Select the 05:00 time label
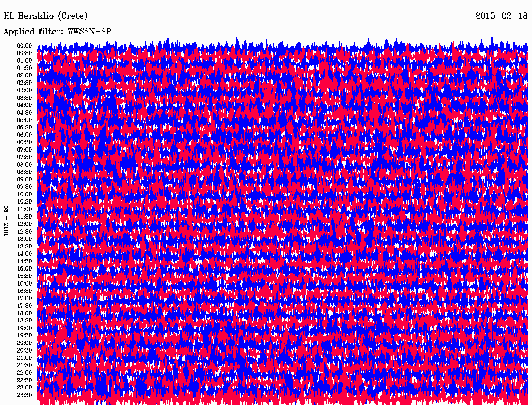Screen dimensions: 532x405 click(24, 120)
